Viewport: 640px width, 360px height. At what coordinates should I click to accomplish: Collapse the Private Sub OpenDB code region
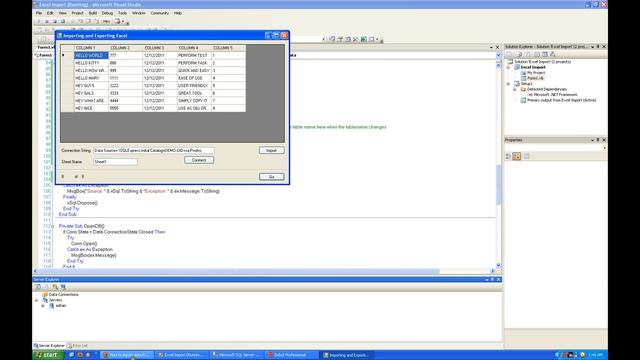(52, 226)
